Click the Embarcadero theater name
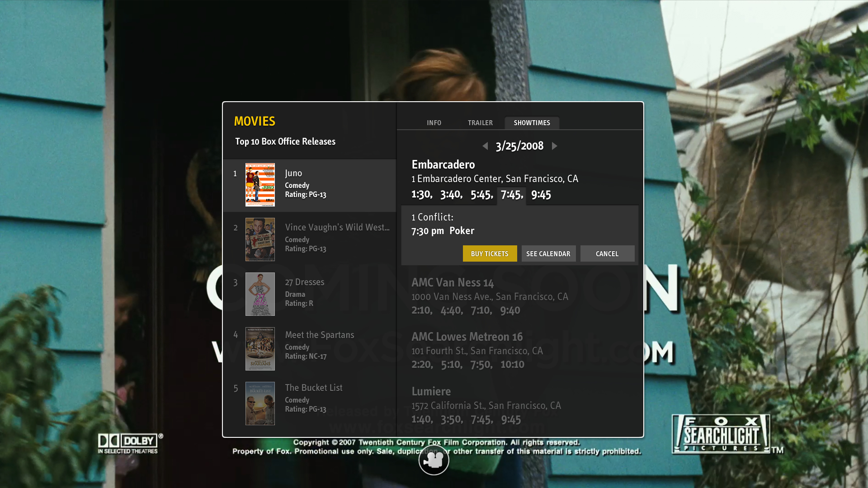This screenshot has width=868, height=488. tap(443, 164)
